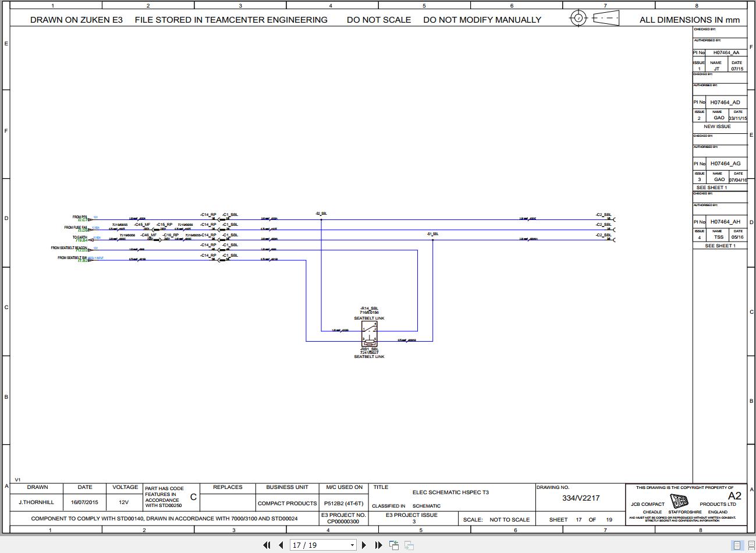
Task: Click 'DO NOT SCALE' header text
Action: pos(379,20)
